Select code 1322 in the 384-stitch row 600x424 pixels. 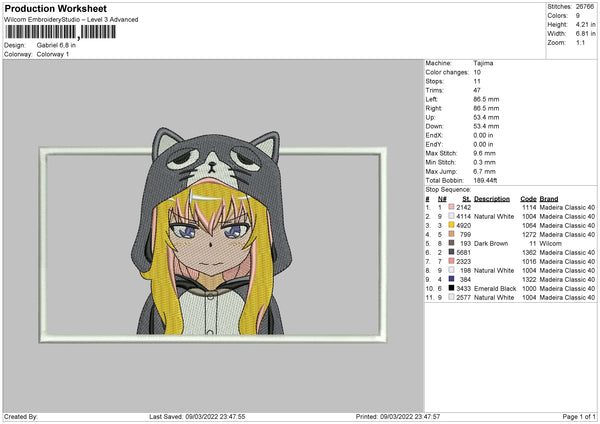click(529, 279)
